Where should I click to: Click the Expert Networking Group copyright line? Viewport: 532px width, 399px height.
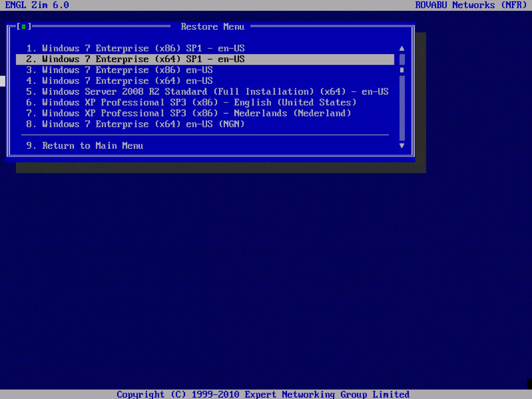263,394
